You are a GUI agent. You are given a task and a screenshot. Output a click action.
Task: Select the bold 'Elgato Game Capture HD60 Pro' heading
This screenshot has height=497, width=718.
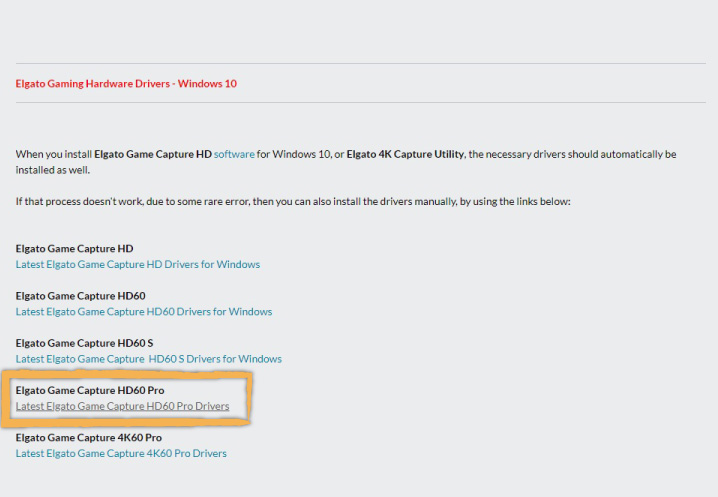pos(90,390)
